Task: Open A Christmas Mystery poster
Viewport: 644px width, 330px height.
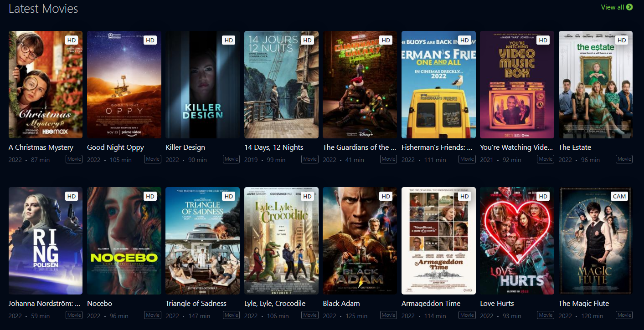Action: coord(46,85)
